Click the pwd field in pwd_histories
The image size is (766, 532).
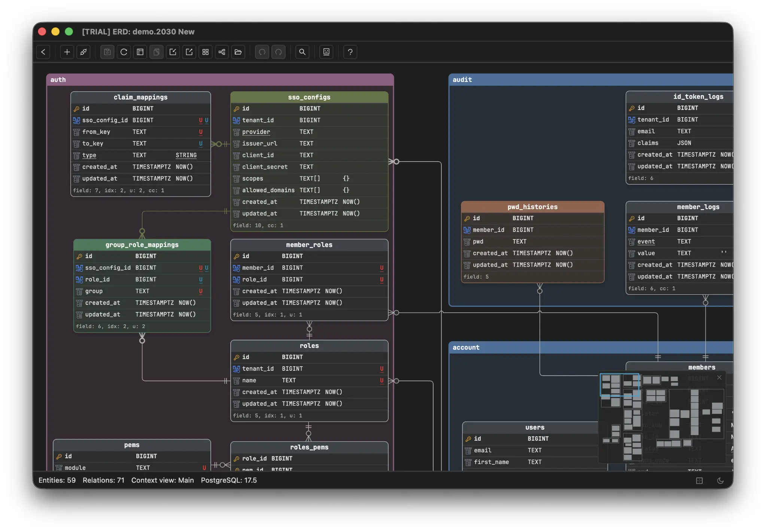click(x=533, y=242)
